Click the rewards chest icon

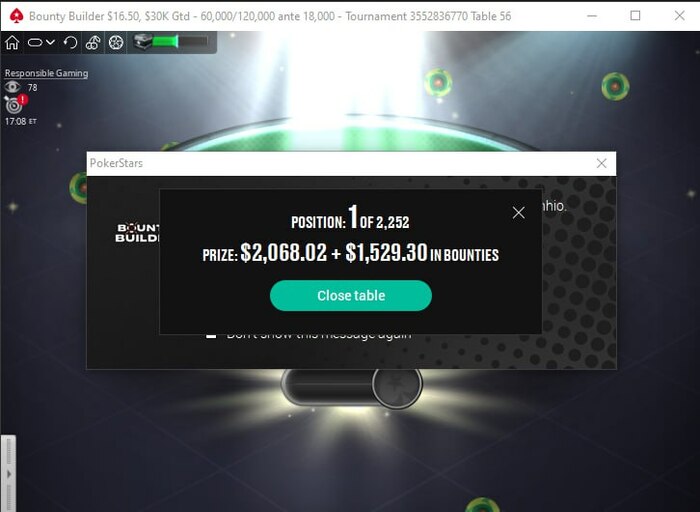tap(142, 42)
